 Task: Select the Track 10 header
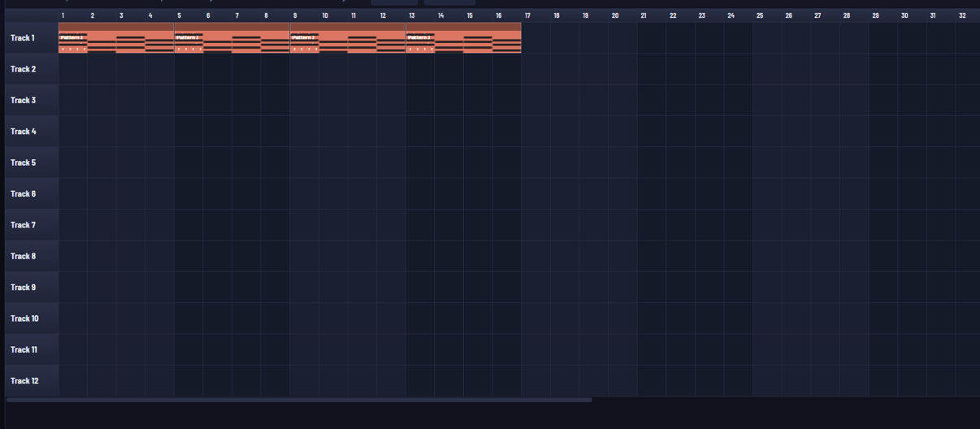click(32, 318)
